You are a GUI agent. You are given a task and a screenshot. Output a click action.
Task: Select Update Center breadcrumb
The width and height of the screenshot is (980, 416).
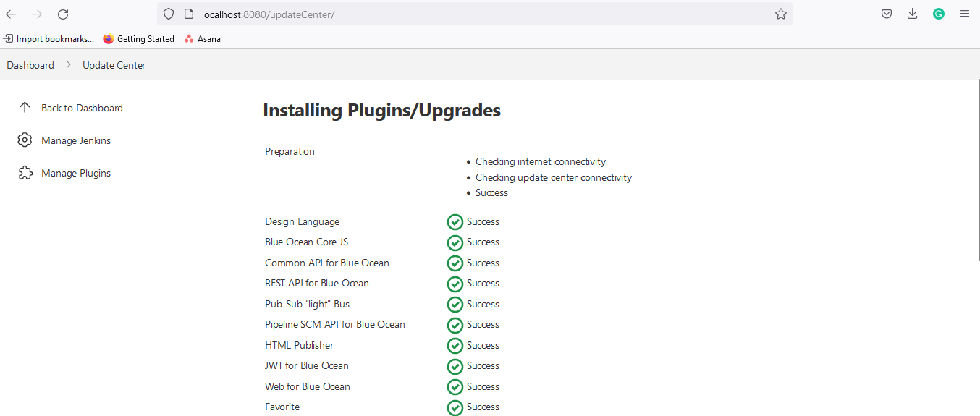click(114, 65)
